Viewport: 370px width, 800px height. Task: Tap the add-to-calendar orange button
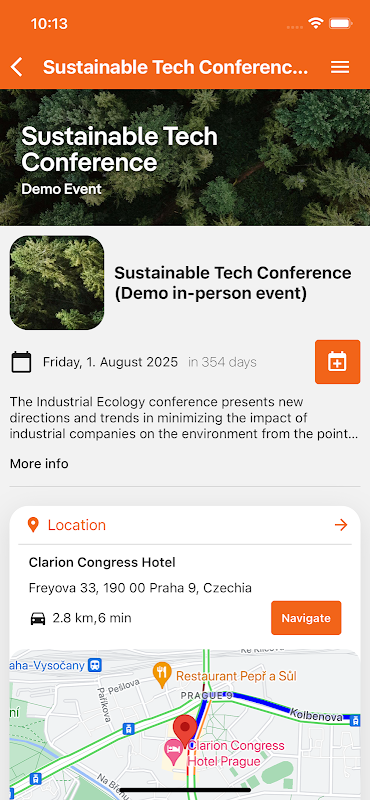337,362
